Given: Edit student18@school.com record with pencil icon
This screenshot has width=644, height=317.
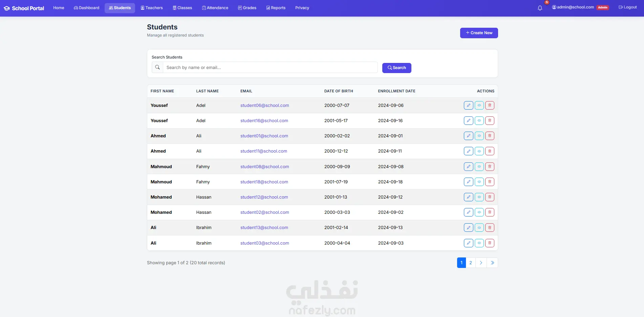Looking at the screenshot, I should click(469, 182).
